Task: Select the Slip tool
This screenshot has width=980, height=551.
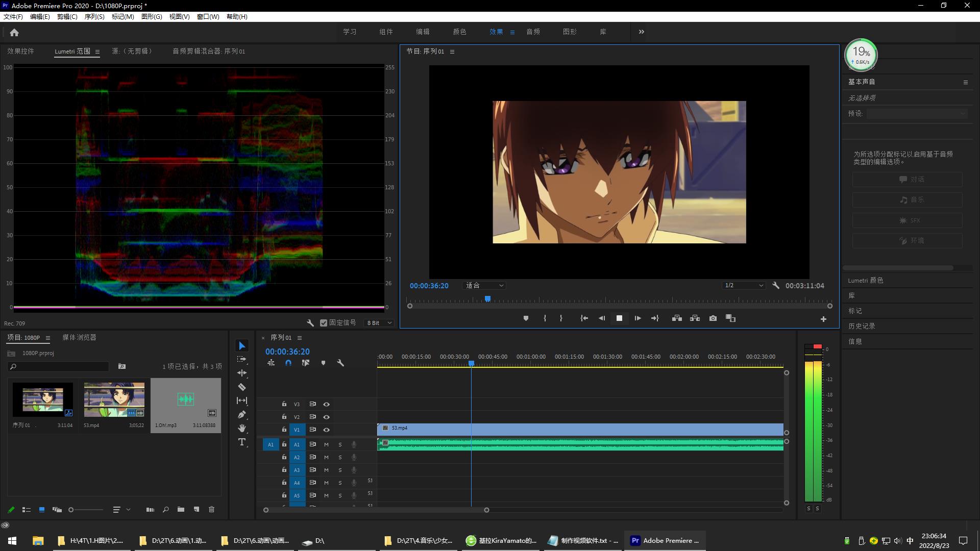Action: (x=242, y=400)
